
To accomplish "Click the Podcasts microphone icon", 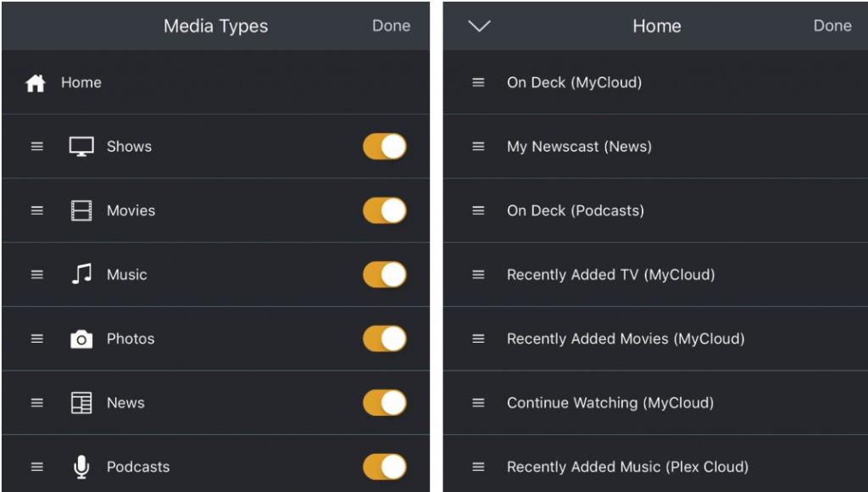I will [x=81, y=467].
